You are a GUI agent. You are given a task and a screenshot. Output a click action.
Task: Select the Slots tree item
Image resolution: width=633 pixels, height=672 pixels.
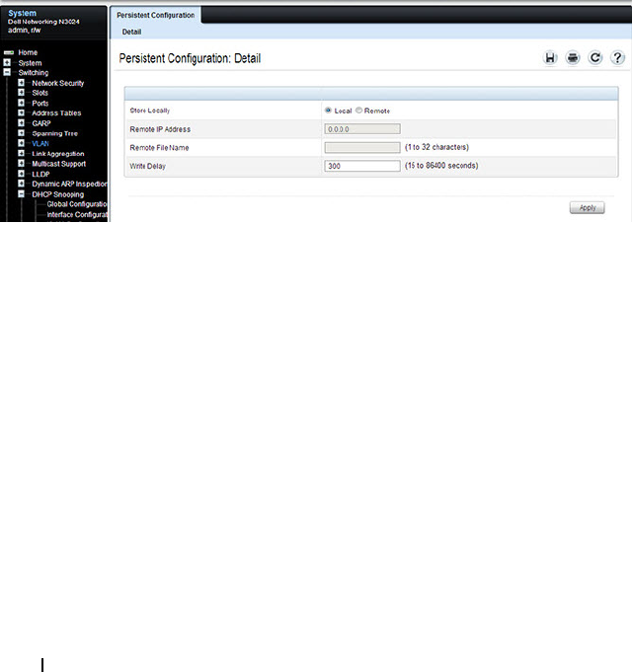tap(40, 93)
